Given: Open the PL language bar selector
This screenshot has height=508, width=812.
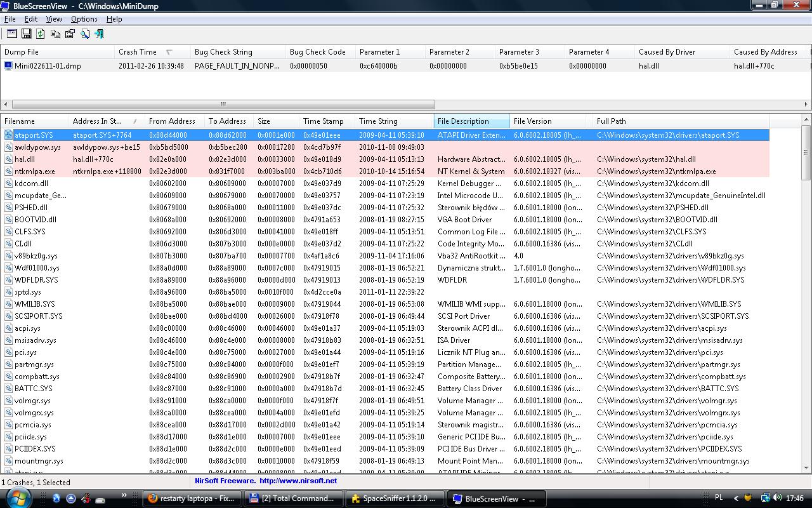Looking at the screenshot, I should [x=719, y=498].
